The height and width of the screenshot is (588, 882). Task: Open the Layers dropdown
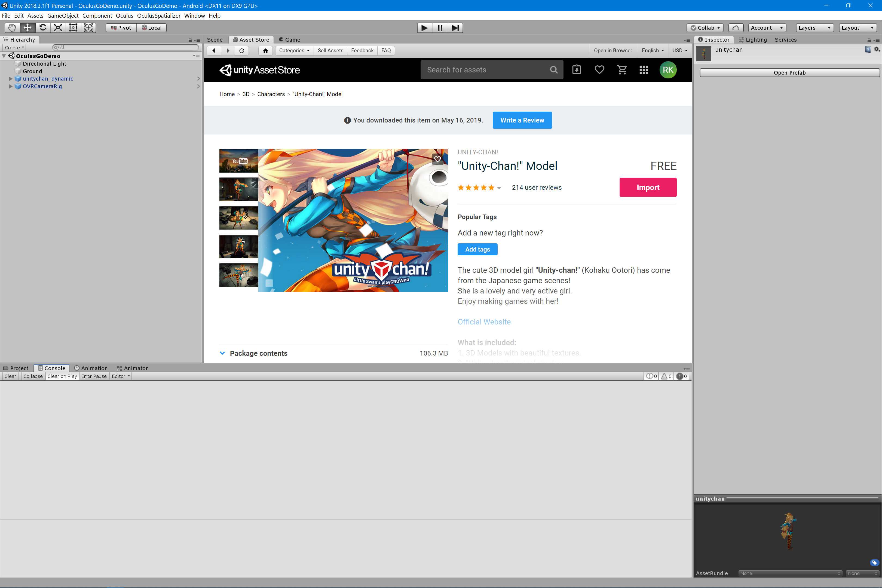(x=814, y=28)
